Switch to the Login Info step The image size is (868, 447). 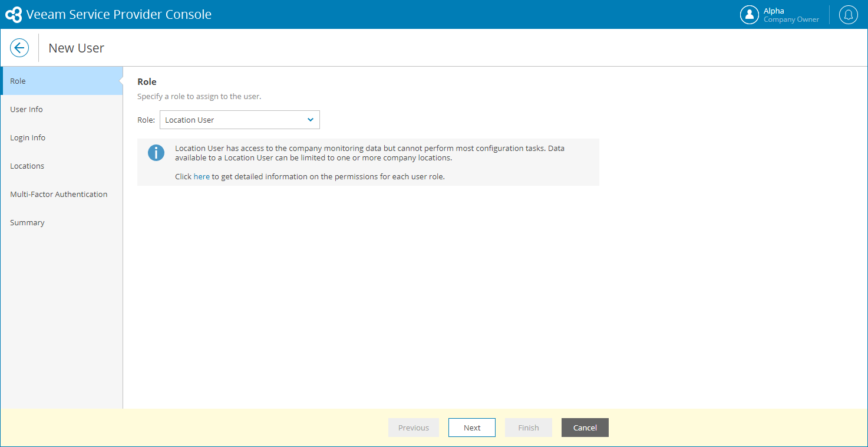(61, 137)
